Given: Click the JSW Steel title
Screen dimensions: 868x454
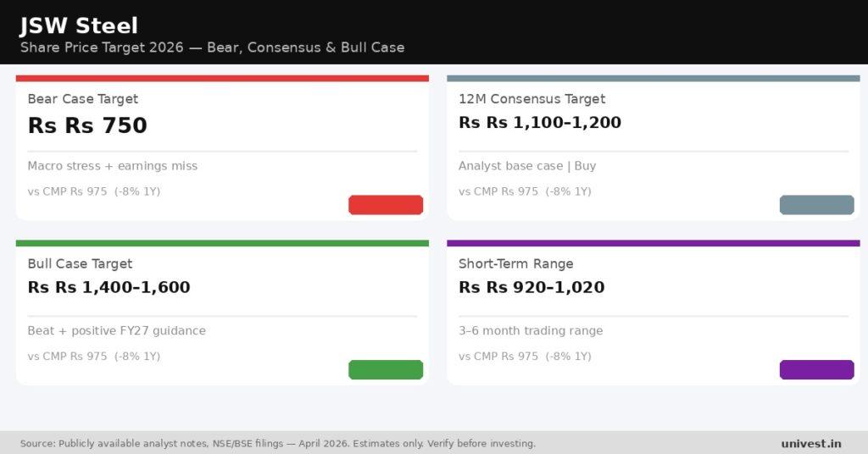Looking at the screenshot, I should (79, 25).
